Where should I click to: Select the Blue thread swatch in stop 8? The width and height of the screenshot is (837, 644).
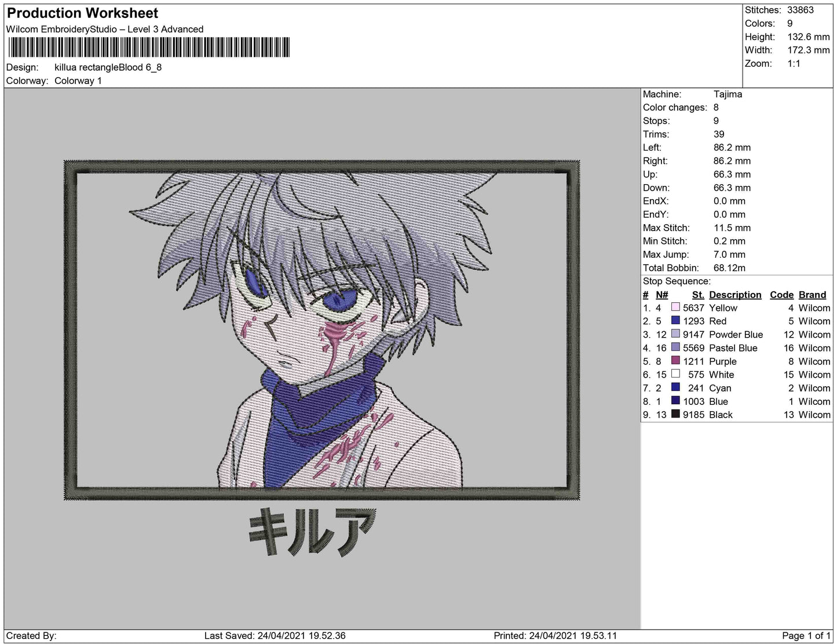[675, 401]
